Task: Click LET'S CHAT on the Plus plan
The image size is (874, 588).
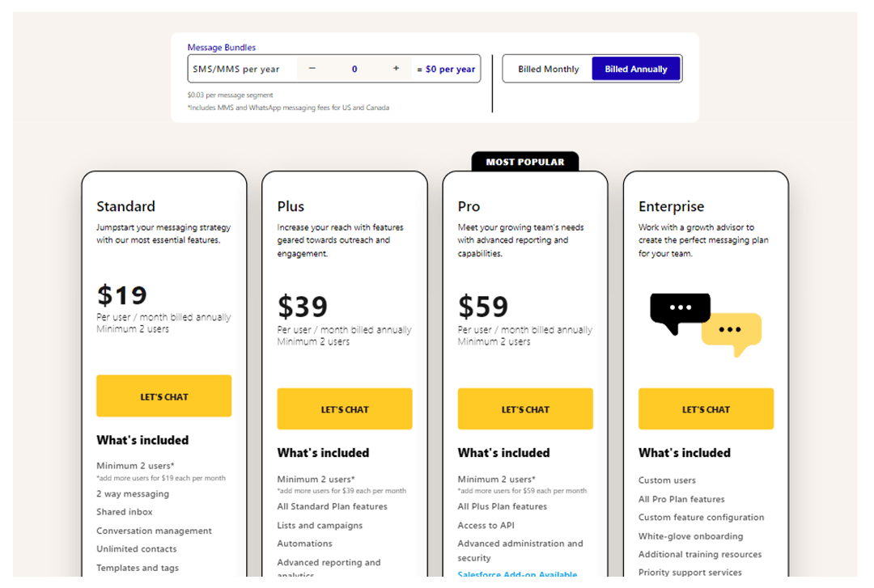Action: [x=344, y=409]
